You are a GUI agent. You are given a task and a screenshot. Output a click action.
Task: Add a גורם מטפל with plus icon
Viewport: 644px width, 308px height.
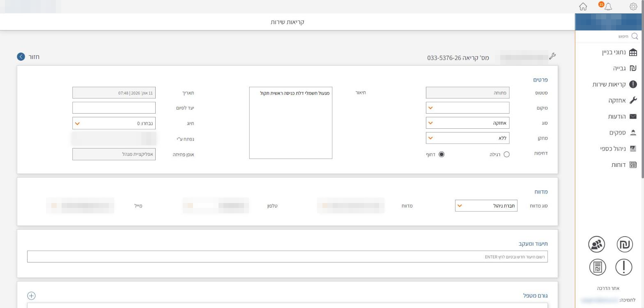(x=31, y=296)
